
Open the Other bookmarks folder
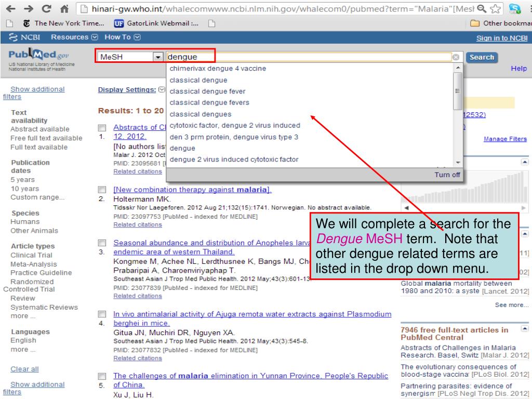click(501, 23)
